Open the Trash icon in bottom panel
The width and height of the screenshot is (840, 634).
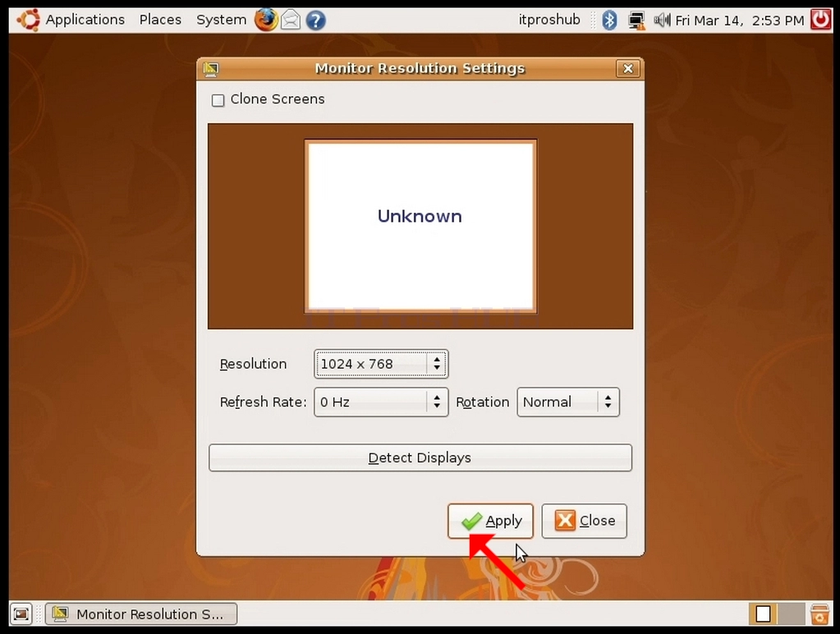(x=819, y=613)
